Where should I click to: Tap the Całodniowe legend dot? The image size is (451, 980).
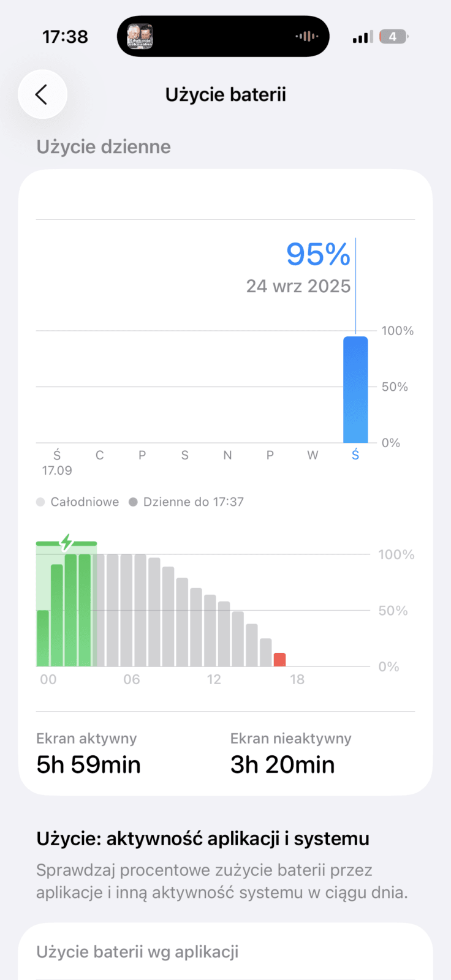(x=40, y=502)
